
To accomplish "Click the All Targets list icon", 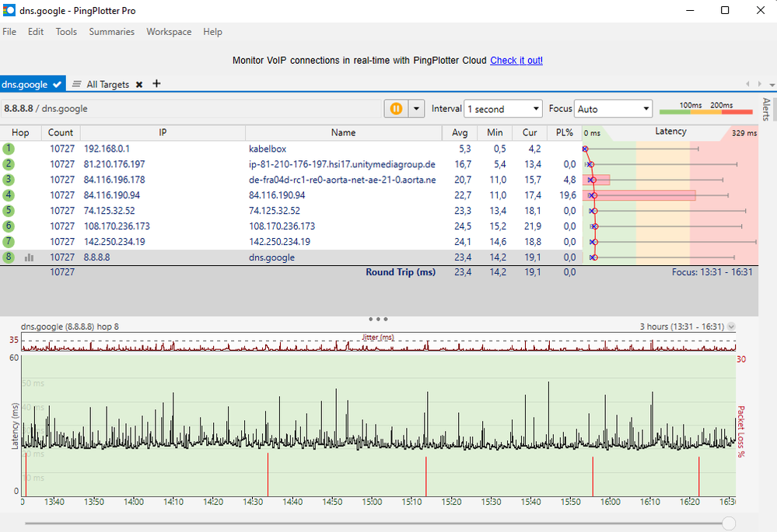I will [77, 85].
